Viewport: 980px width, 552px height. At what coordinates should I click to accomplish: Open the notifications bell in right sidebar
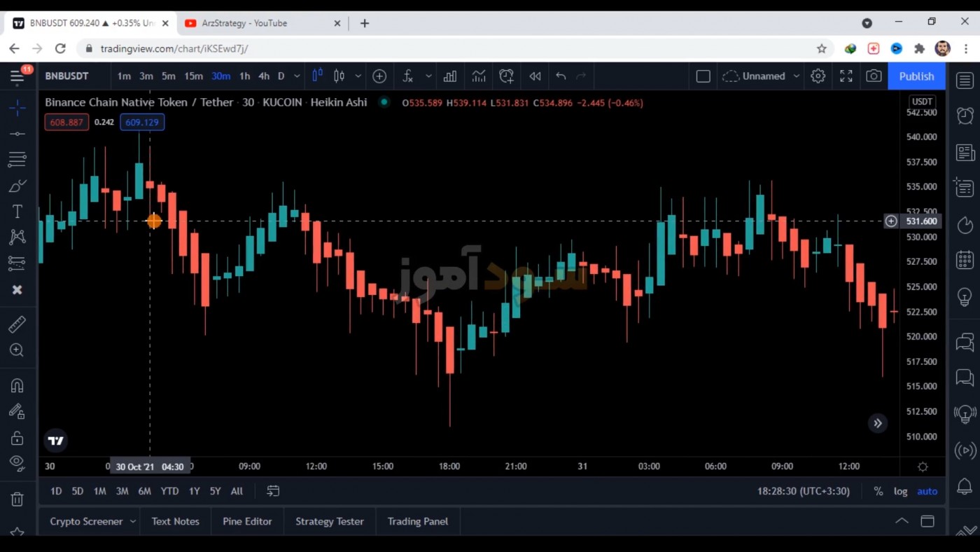point(965,486)
